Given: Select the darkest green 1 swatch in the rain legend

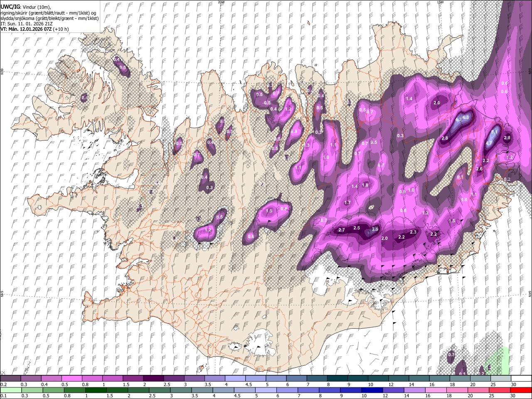Looking at the screenshot, I should tap(96, 390).
